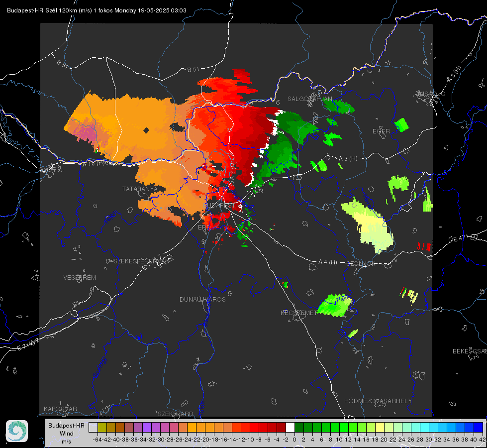Screen dimensions: 487x448
Task: Pick the bright green swatch between 10 and 12
Action: [344, 427]
